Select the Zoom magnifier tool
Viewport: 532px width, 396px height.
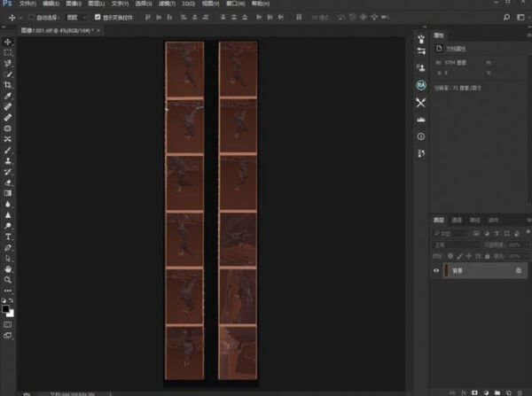click(x=8, y=279)
